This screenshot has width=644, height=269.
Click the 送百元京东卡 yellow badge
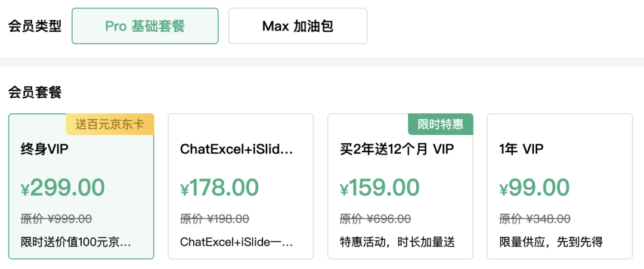point(110,125)
